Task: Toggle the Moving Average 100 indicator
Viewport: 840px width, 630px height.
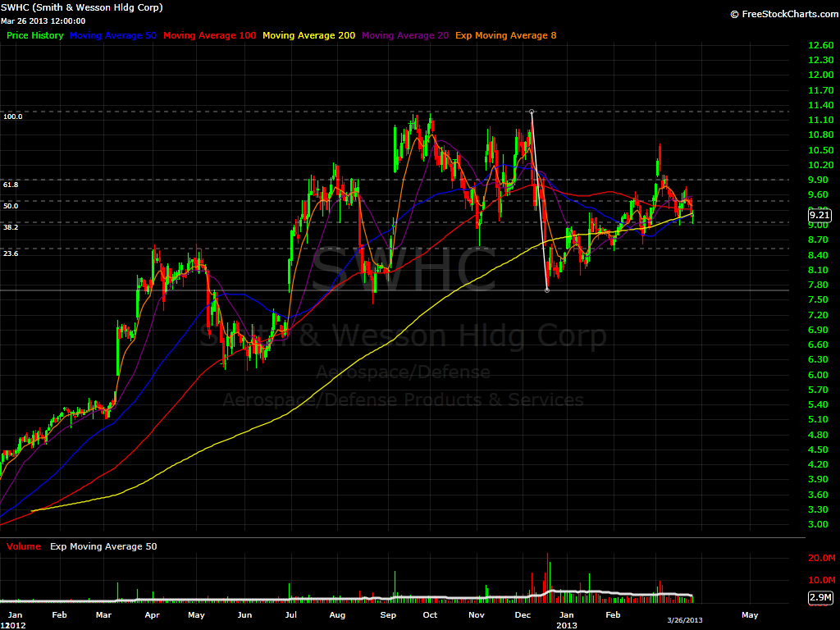Action: coord(209,35)
